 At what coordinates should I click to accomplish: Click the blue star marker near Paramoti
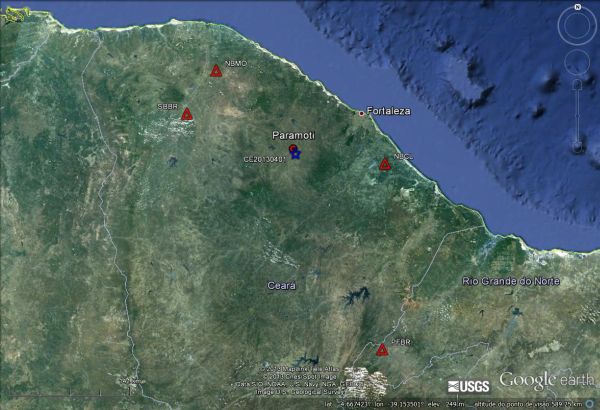[x=296, y=154]
